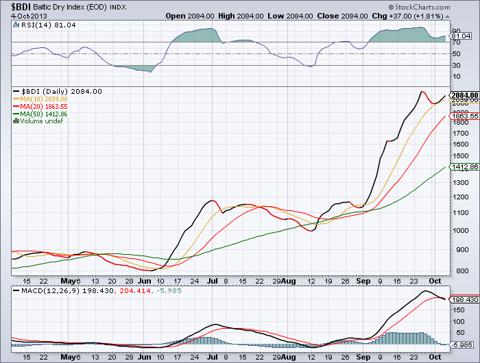Click 'Aug' on the price chart date axis
Screen dimensions: 480x363
click(x=288, y=281)
